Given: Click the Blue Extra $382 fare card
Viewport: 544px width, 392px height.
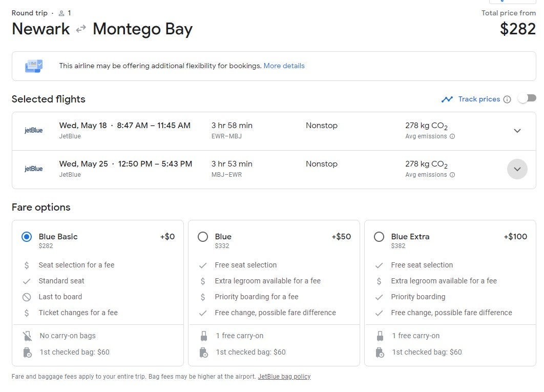Looking at the screenshot, I should click(x=450, y=292).
